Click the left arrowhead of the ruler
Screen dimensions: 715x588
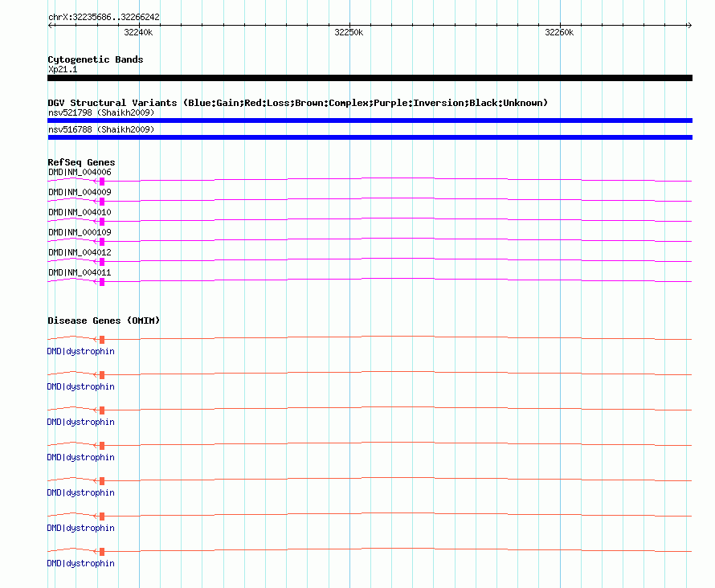[x=50, y=26]
